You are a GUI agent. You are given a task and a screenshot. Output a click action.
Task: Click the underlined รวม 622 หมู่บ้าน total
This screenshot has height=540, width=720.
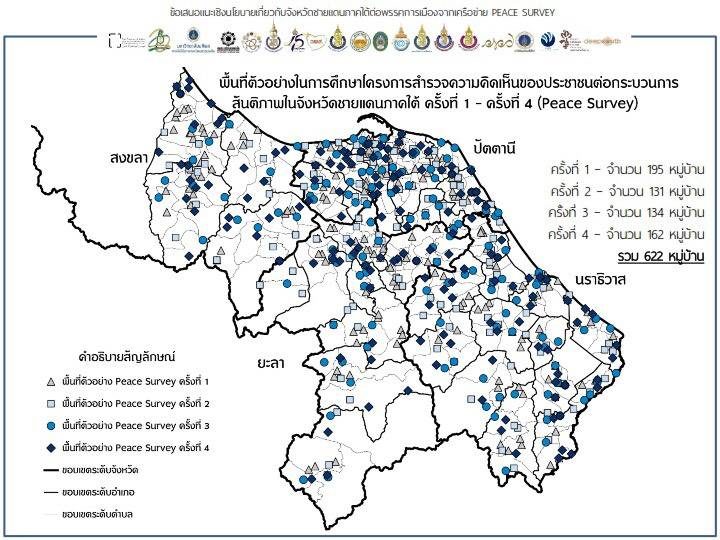click(661, 256)
